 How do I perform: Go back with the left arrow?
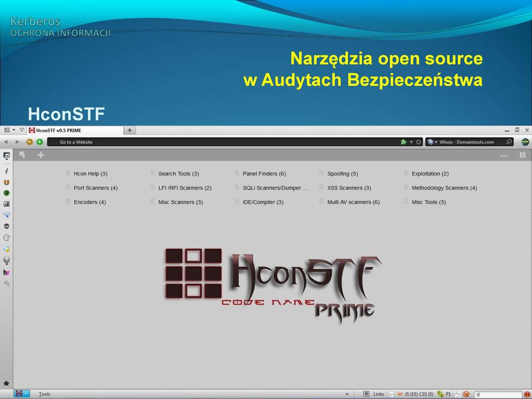[x=6, y=142]
